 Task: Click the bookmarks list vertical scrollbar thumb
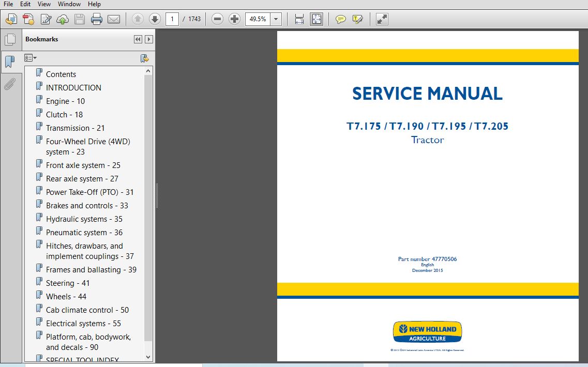coord(148,208)
